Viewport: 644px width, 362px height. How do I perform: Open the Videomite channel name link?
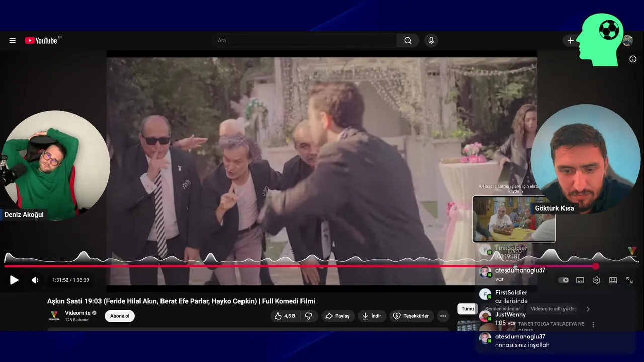(x=77, y=313)
